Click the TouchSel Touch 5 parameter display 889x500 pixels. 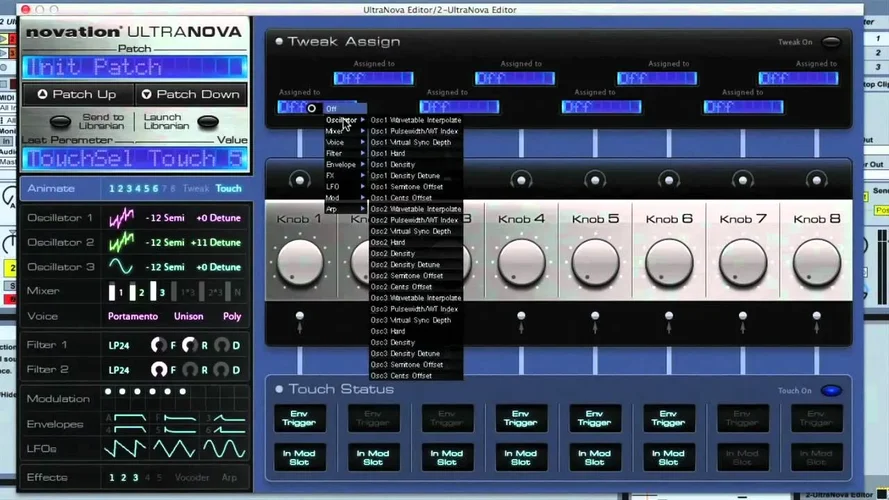[x=135, y=159]
